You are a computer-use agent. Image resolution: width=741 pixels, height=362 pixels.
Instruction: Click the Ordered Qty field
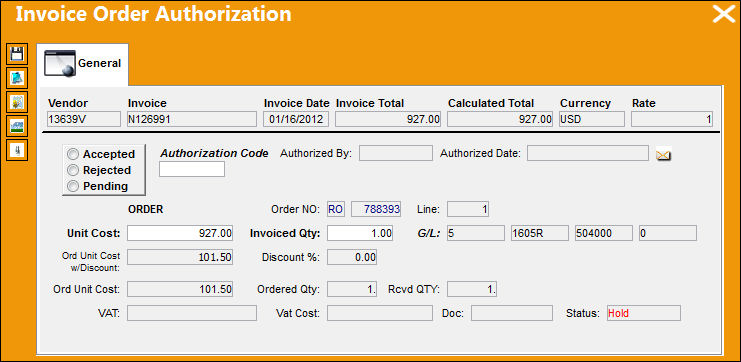click(352, 289)
